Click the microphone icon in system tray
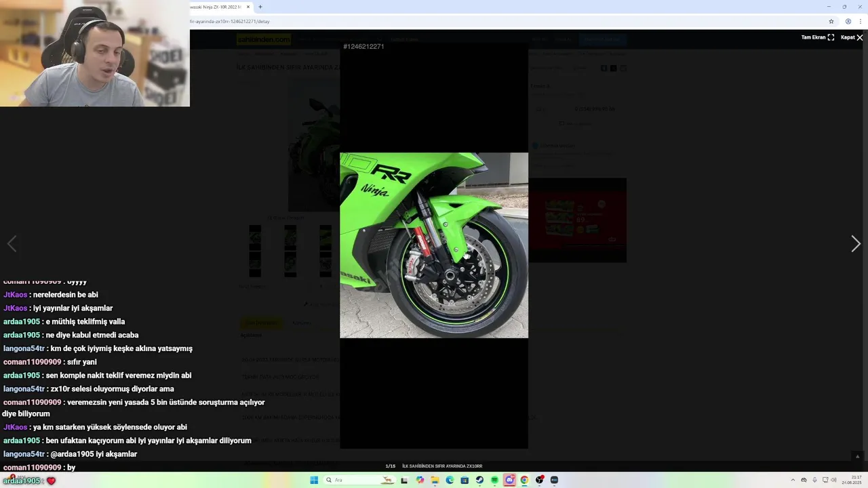The height and width of the screenshot is (488, 868). click(x=814, y=480)
